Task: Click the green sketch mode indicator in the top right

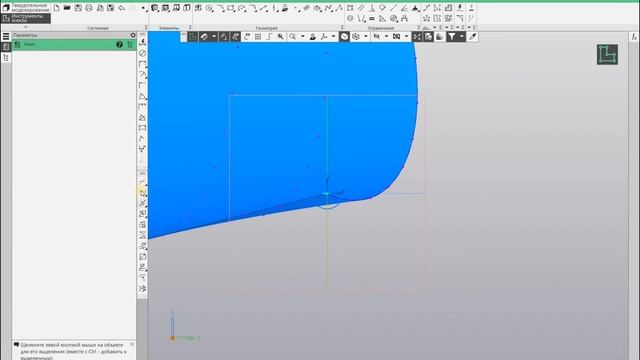Action: point(607,55)
